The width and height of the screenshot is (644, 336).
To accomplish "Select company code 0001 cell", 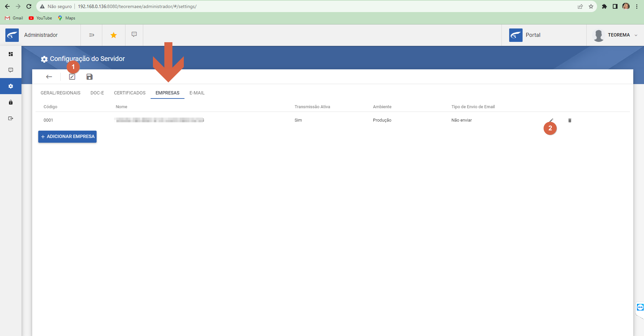I will tap(48, 120).
